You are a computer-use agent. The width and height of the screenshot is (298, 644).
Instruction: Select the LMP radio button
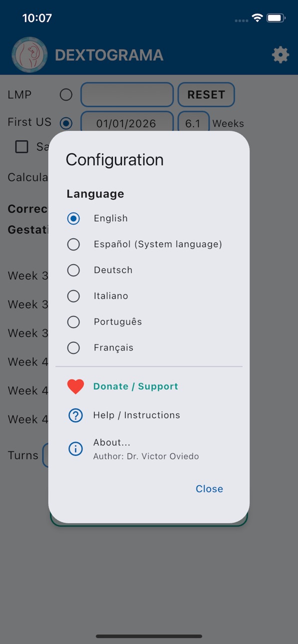coord(66,95)
